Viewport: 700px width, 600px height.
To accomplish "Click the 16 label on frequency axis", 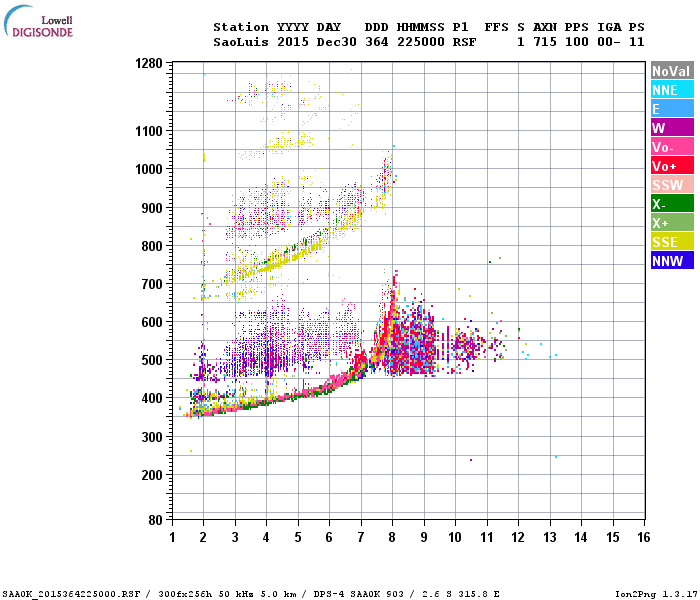I will point(644,537).
